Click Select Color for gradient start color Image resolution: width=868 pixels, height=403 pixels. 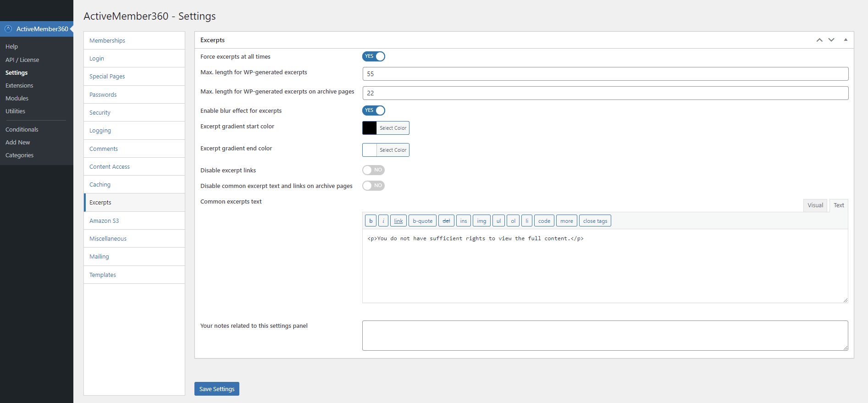click(393, 128)
